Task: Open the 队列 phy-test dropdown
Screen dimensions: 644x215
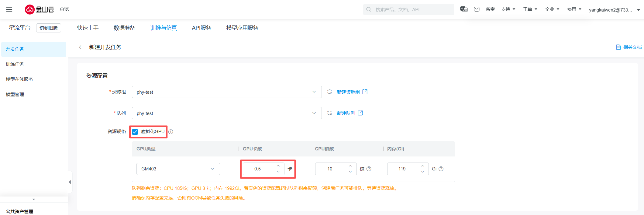Action: pos(226,113)
